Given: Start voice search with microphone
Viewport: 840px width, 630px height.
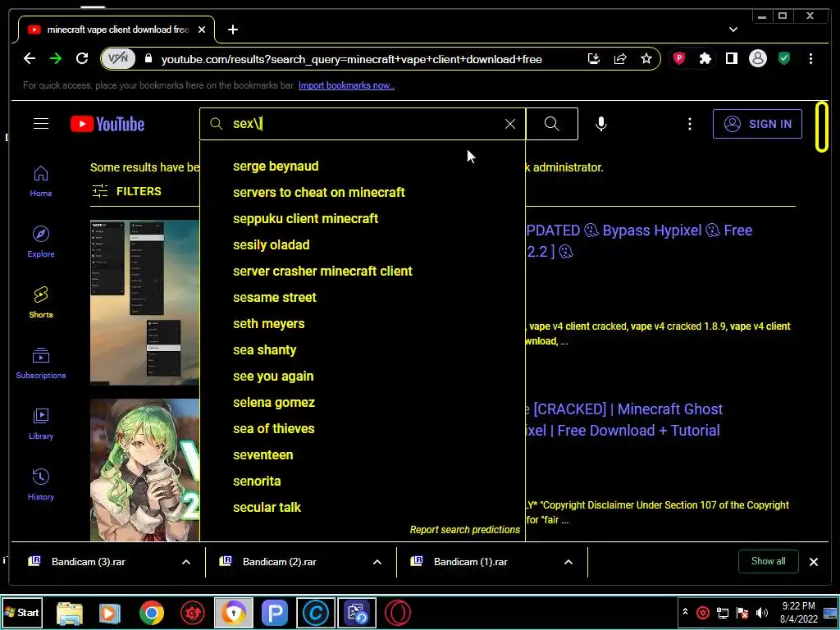Looking at the screenshot, I should tap(601, 124).
